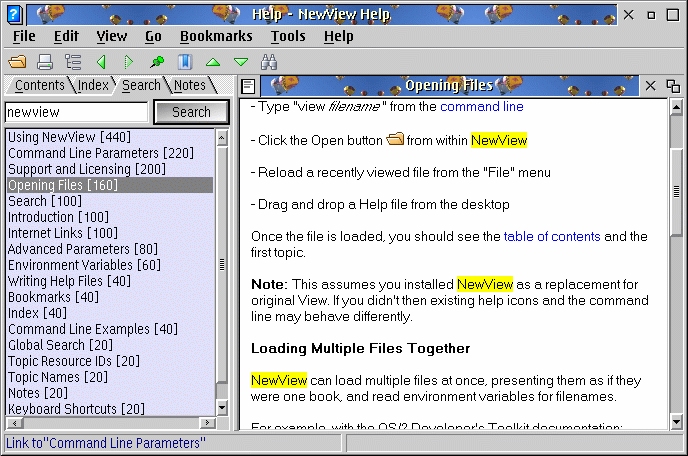This screenshot has height=456, width=688.
Task: Open the Go menu
Action: click(x=153, y=36)
